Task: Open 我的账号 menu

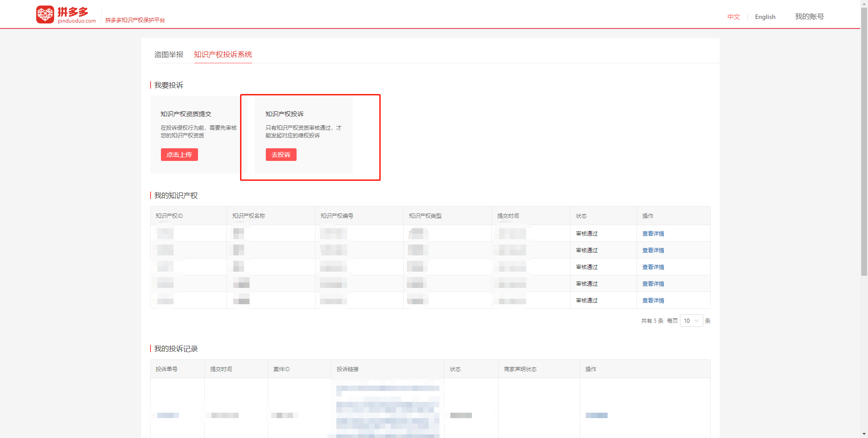Action: tap(809, 16)
